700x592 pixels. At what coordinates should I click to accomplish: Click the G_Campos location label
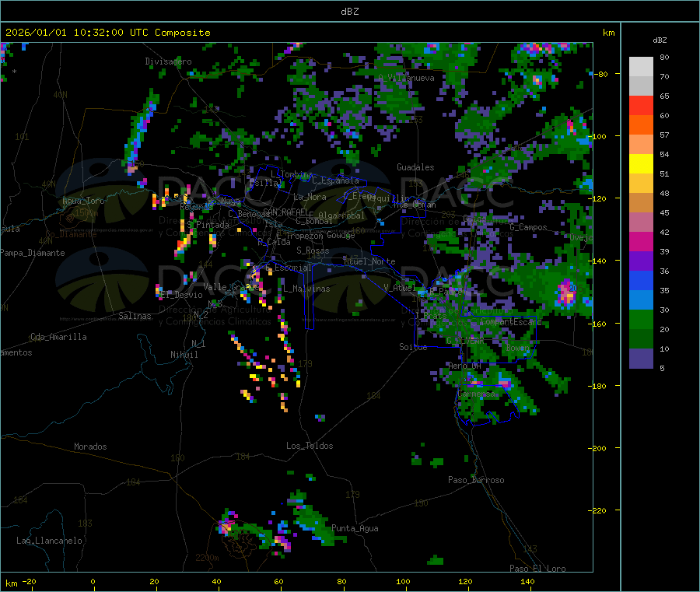[x=528, y=227]
